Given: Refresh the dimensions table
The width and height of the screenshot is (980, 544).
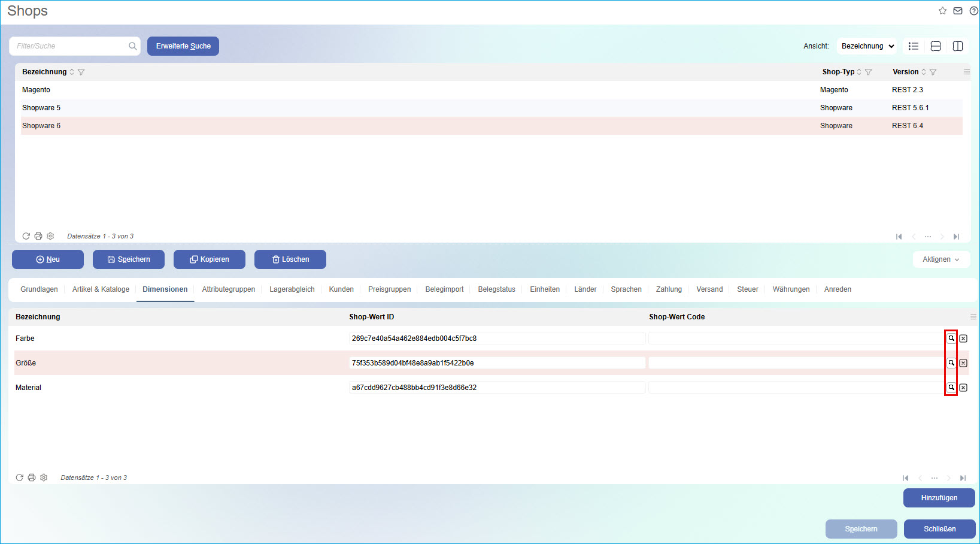Looking at the screenshot, I should [x=19, y=477].
